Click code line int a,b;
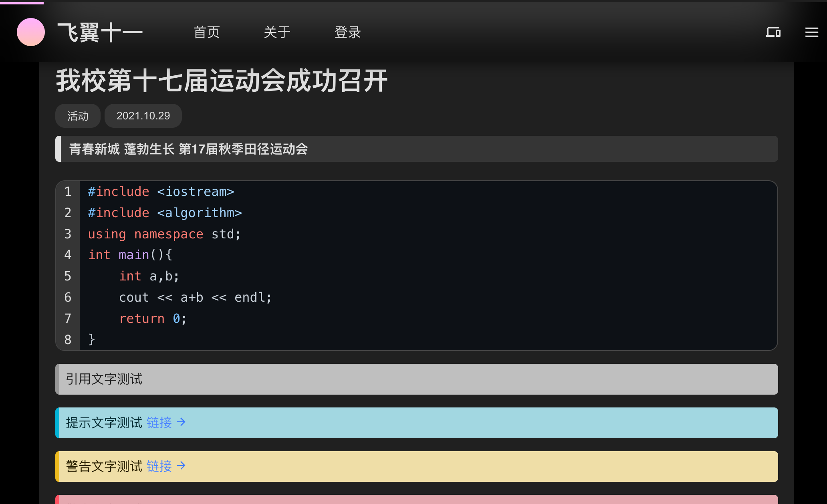Image resolution: width=827 pixels, height=504 pixels. point(149,276)
